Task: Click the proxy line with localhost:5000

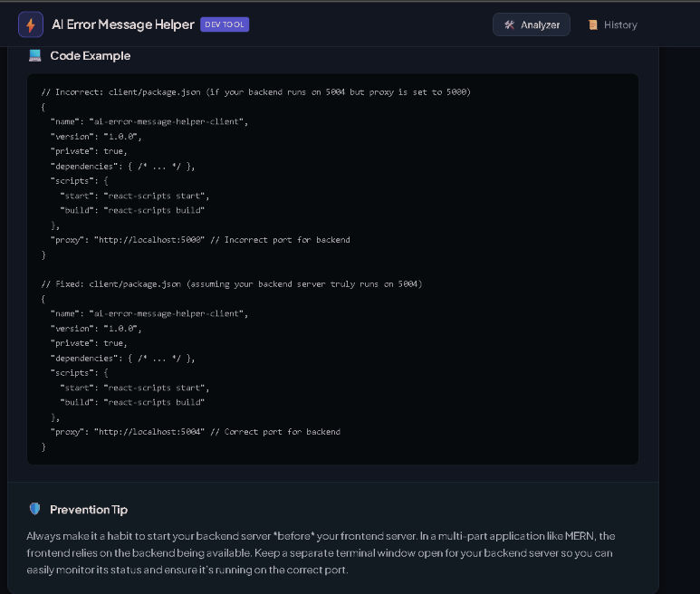Action: click(x=200, y=240)
